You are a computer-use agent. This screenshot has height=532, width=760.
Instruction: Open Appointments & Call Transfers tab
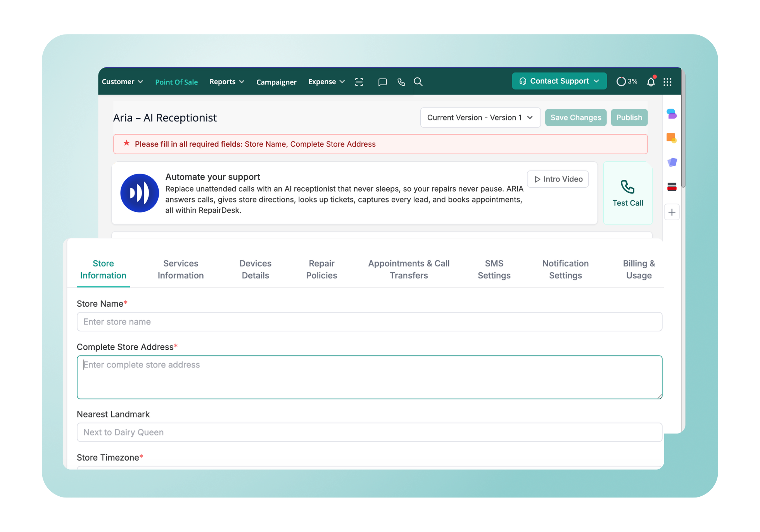coord(409,269)
